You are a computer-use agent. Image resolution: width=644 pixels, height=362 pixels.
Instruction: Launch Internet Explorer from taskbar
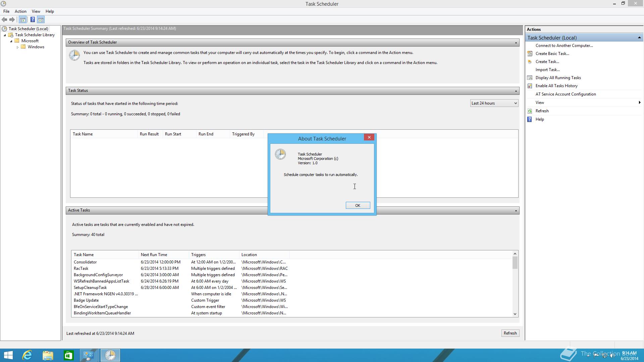click(27, 355)
